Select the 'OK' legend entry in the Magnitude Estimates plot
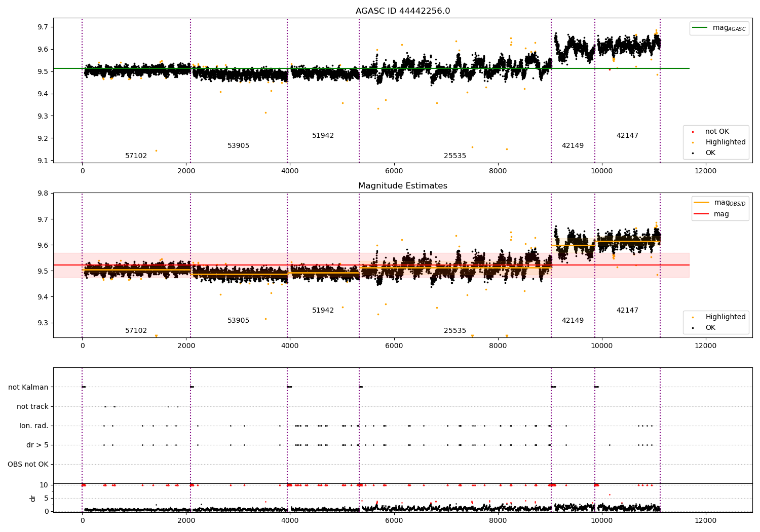The height and width of the screenshot is (532, 760). pyautogui.click(x=710, y=328)
